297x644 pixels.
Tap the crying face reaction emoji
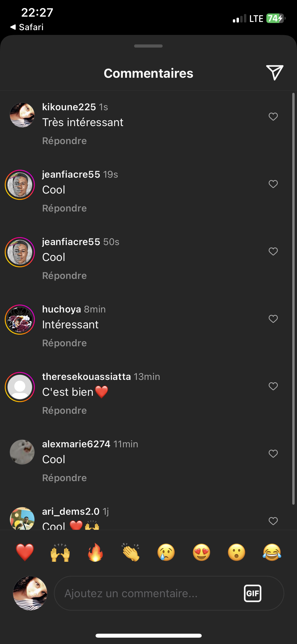pos(166,552)
